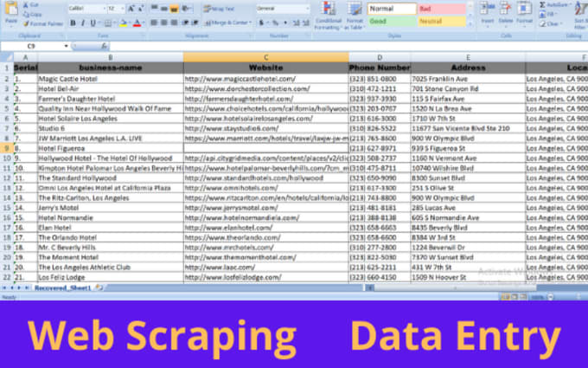Open magiccastlehotel.com link cell

point(265,79)
